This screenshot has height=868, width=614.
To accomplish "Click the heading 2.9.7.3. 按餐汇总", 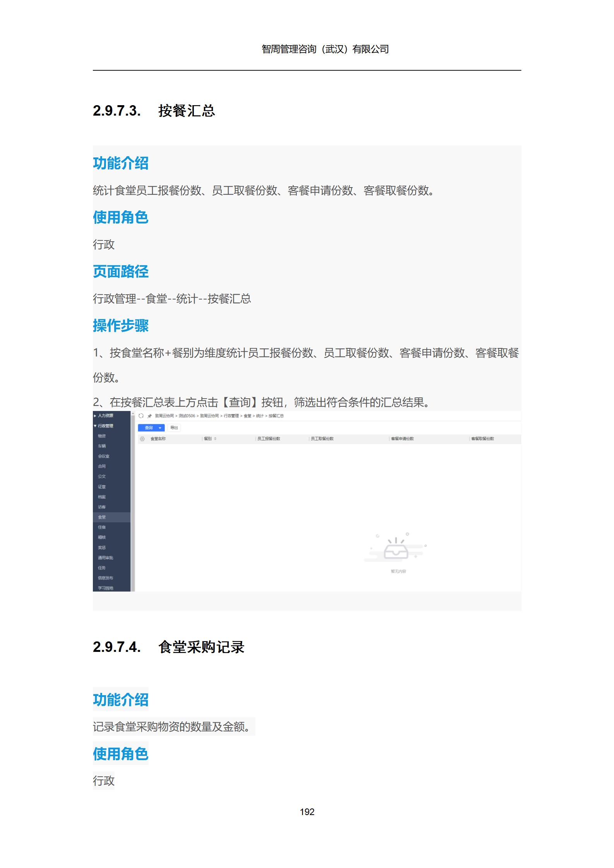I will tap(154, 111).
